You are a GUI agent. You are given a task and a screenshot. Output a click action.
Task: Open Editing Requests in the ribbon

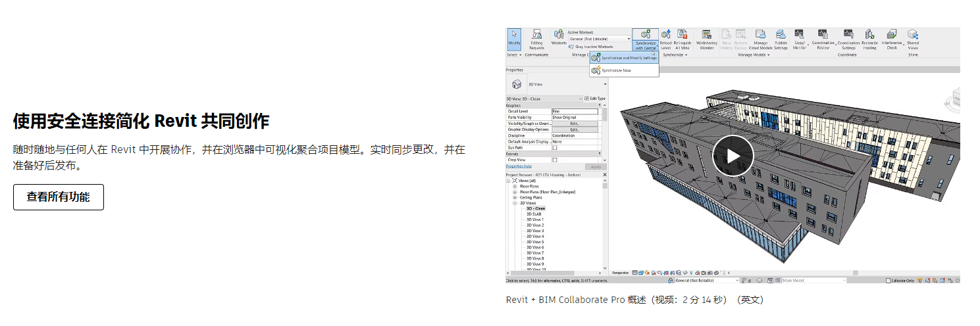[x=537, y=39]
